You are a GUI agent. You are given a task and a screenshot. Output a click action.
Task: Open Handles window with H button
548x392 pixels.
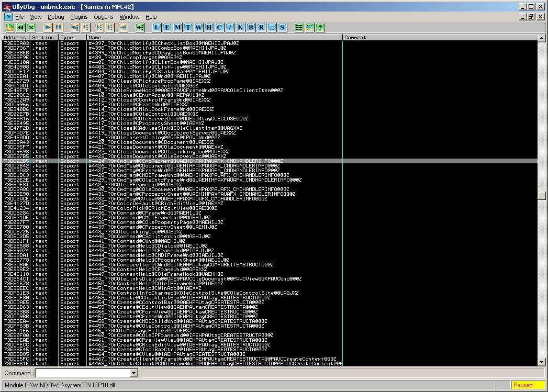point(209,27)
